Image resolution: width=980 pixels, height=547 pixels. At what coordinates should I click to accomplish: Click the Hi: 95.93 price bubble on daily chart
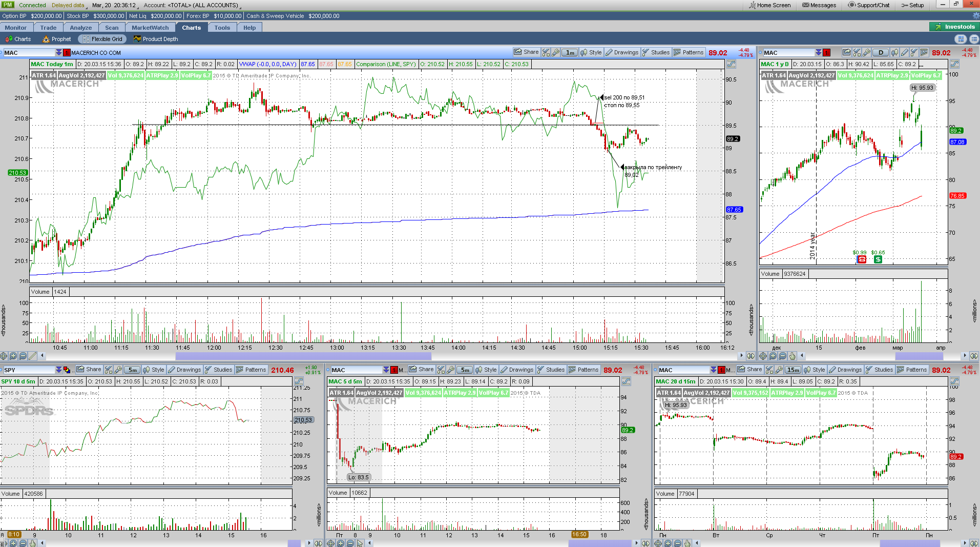click(x=923, y=88)
